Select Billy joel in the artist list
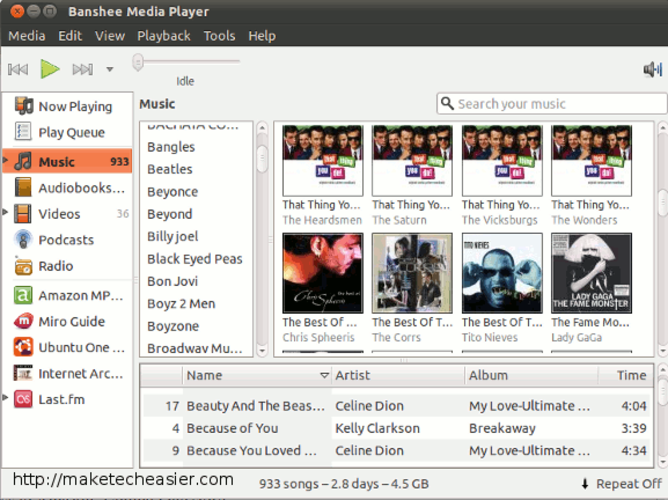 pyautogui.click(x=173, y=236)
